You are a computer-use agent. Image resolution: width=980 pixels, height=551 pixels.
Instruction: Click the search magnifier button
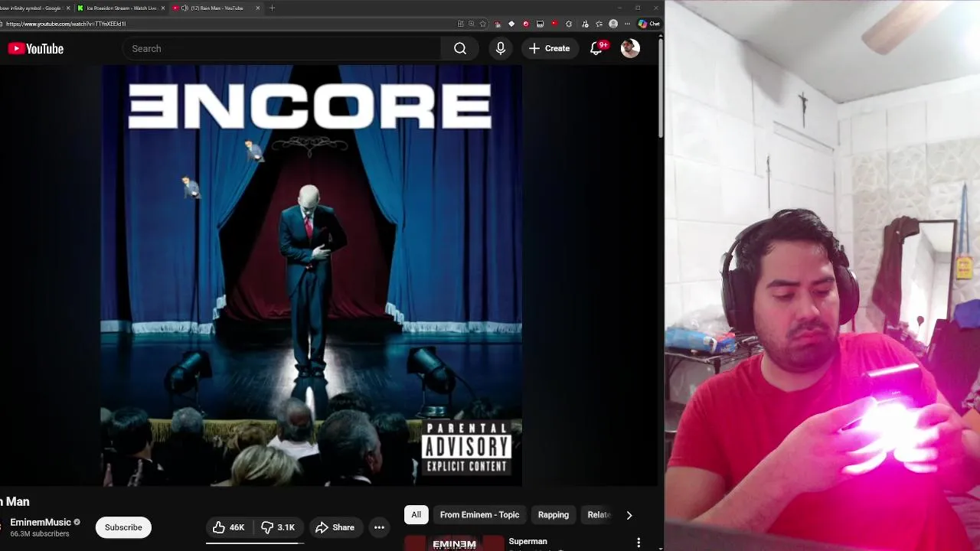coord(460,48)
